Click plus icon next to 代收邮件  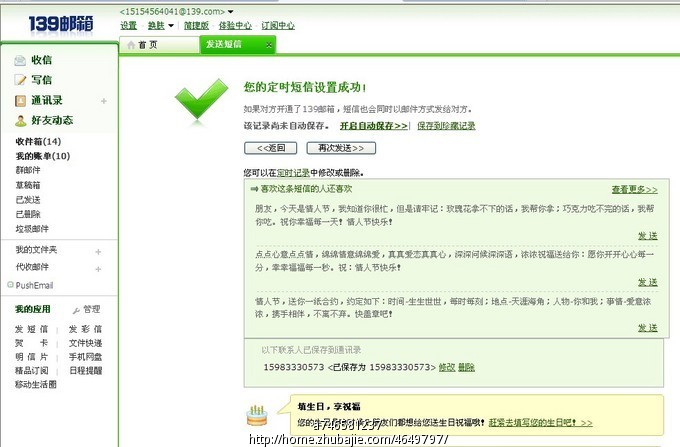click(98, 269)
